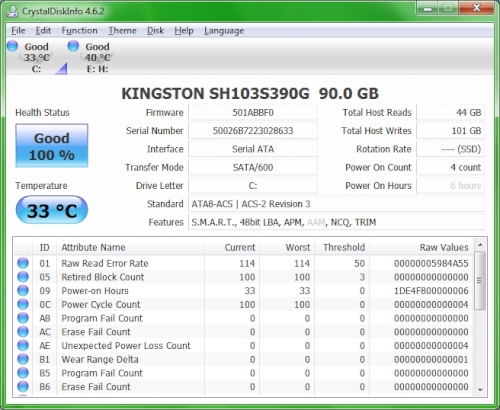The width and height of the screenshot is (500, 410).
Task: Click the Firmware value 501ABBF0
Action: [253, 113]
